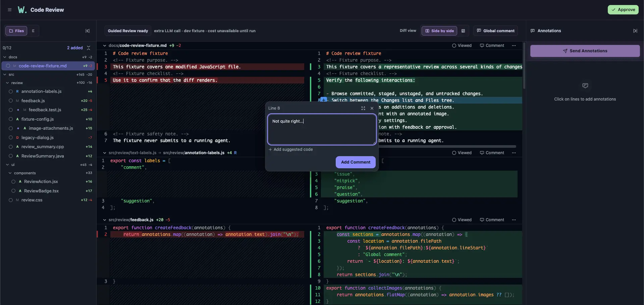This screenshot has width=644, height=305.
Task: Click Add suggested code link
Action: 290,149
